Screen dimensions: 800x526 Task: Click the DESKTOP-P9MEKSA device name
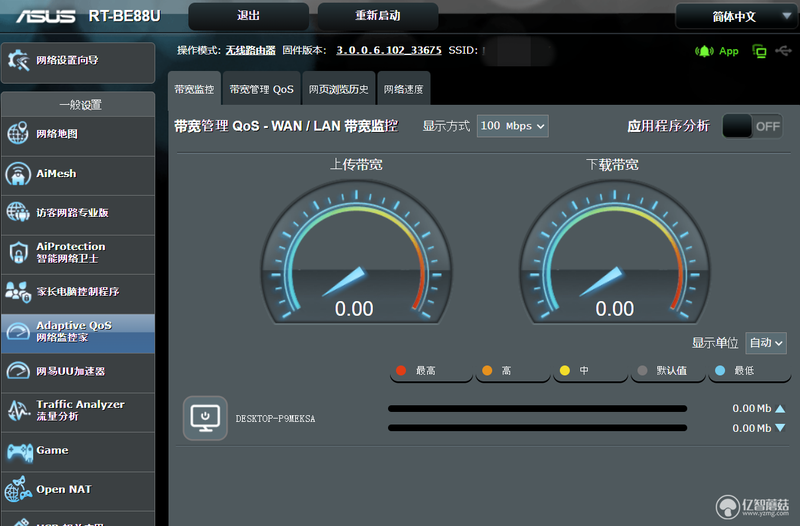pos(276,418)
